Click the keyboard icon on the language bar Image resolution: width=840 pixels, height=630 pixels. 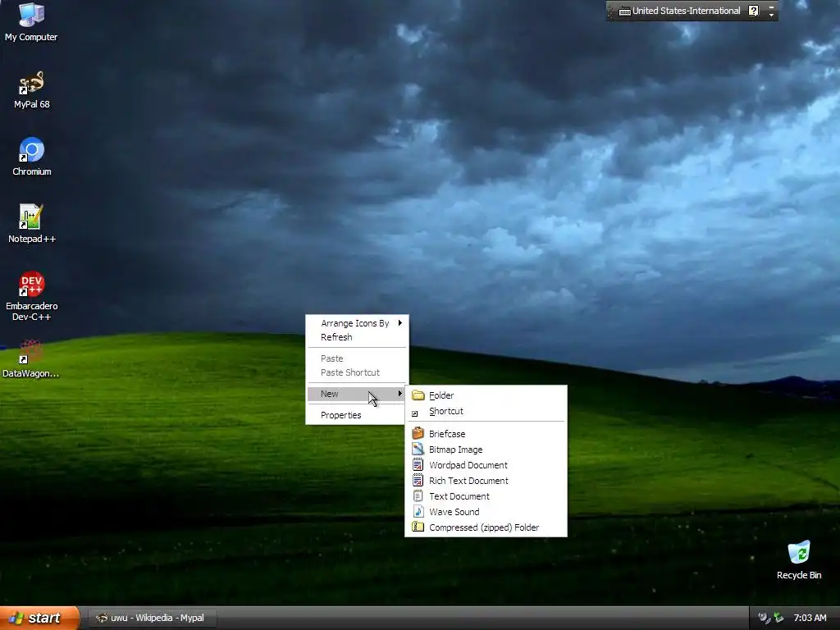[x=624, y=11]
